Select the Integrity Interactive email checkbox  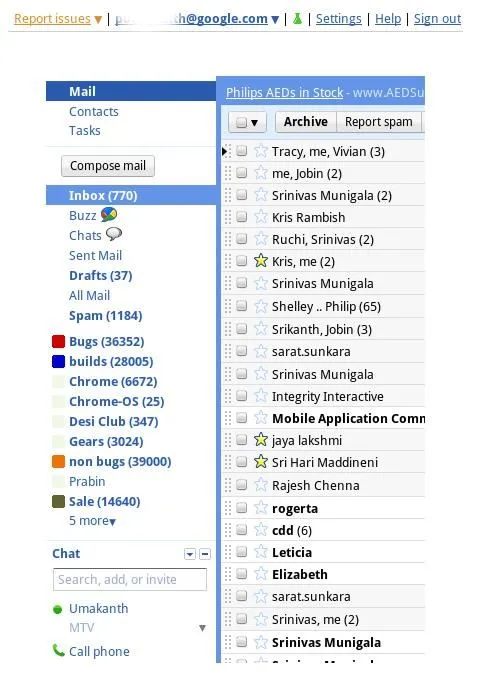(x=242, y=396)
